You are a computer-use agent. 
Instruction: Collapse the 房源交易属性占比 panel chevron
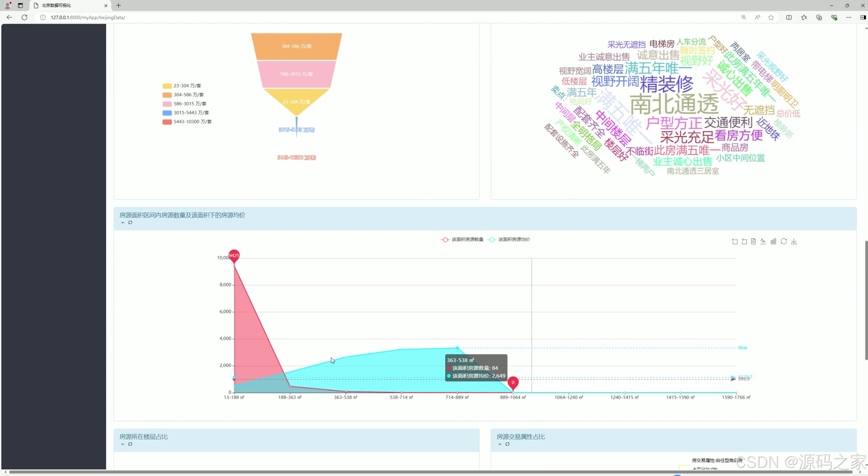click(x=500, y=444)
